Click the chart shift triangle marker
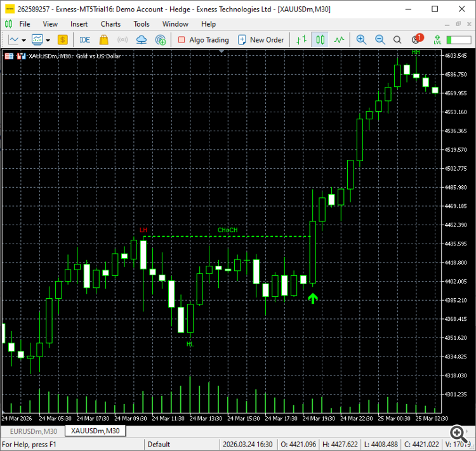 (221, 51)
